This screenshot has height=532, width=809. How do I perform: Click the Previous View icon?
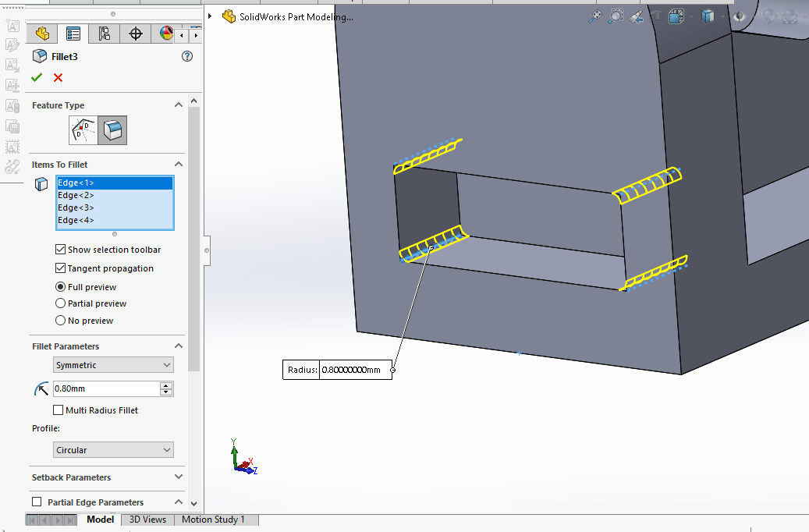637,16
